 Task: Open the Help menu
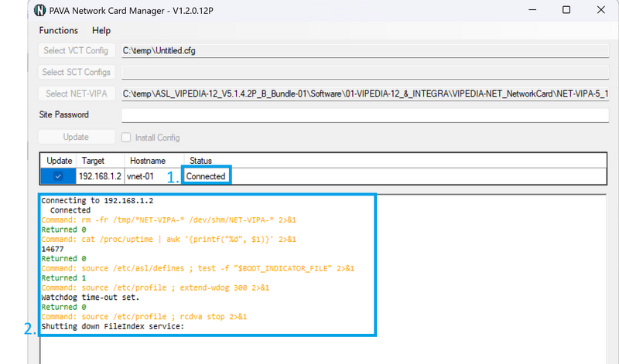[101, 30]
